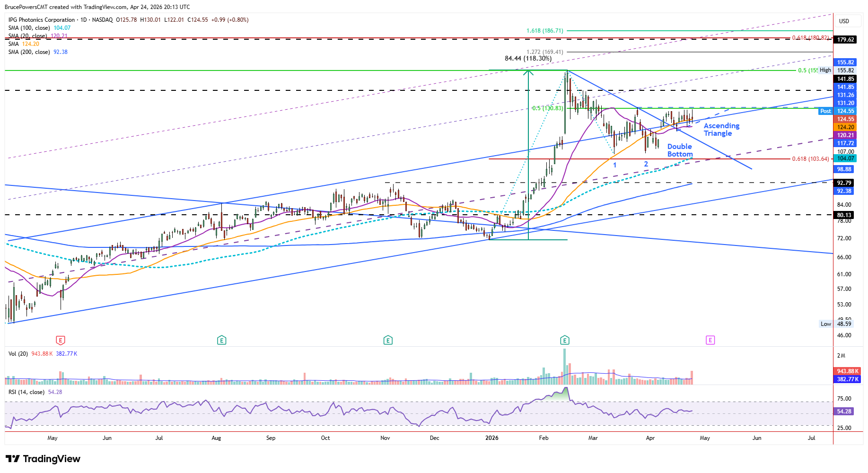The width and height of the screenshot is (868, 473).
Task: Select the Low 48.59 price label
Action: [836, 324]
